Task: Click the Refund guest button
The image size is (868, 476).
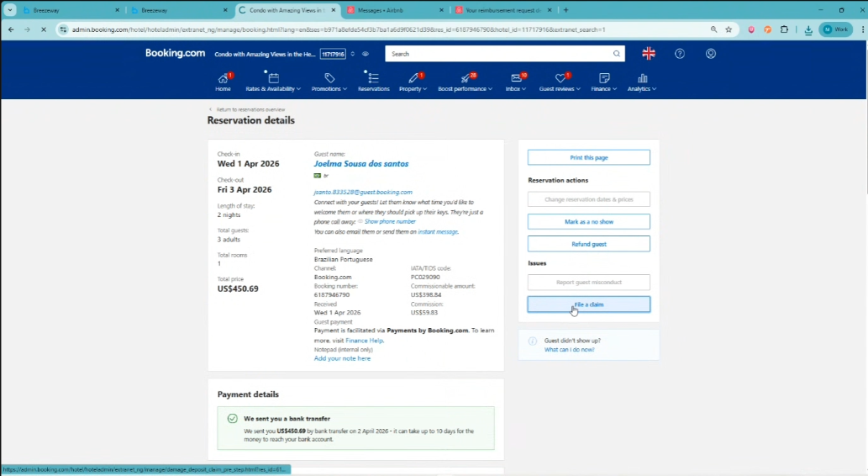Action: tap(588, 244)
